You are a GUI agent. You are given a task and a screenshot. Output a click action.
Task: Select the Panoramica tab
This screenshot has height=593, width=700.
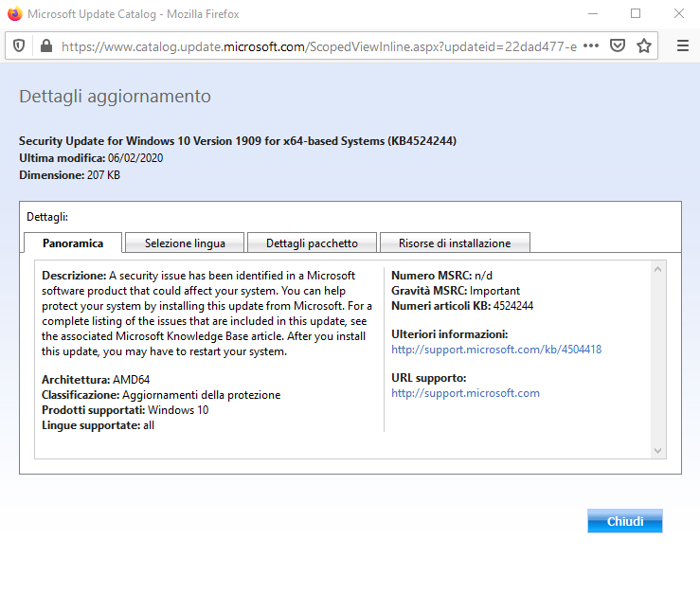pyautogui.click(x=73, y=243)
